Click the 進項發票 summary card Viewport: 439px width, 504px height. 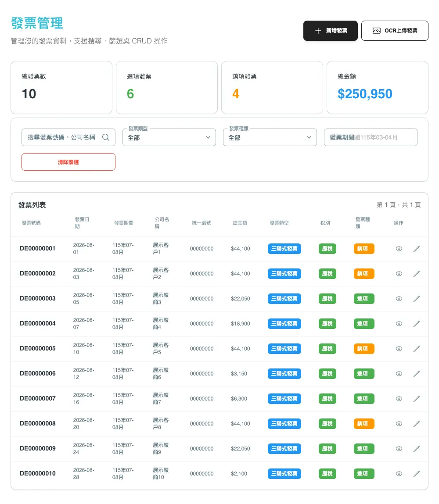coord(166,87)
